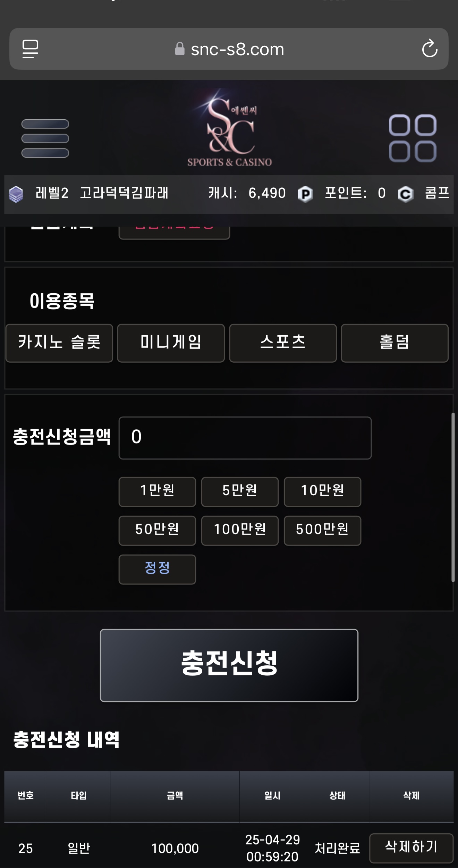Delete entry 25 with 삭제하기

coord(411,848)
